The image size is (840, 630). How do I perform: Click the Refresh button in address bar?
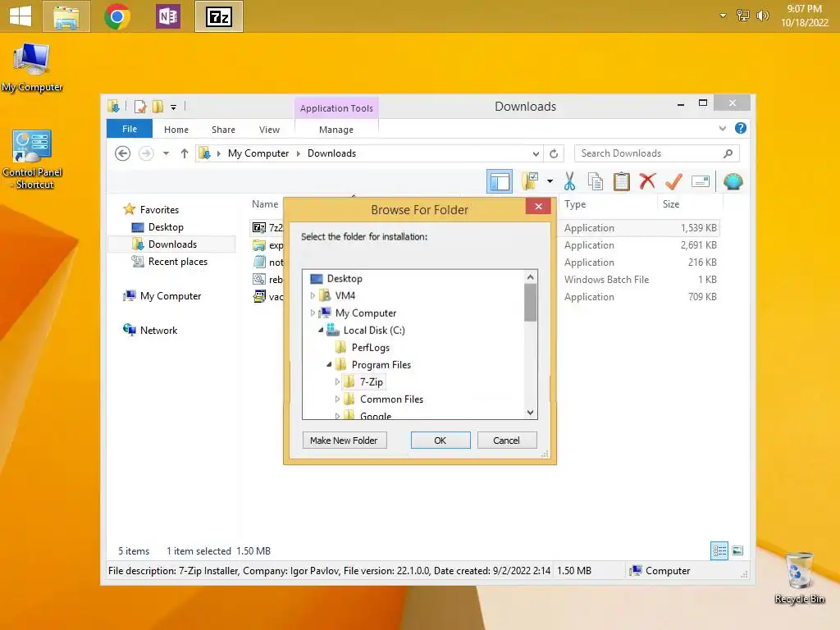coord(554,153)
